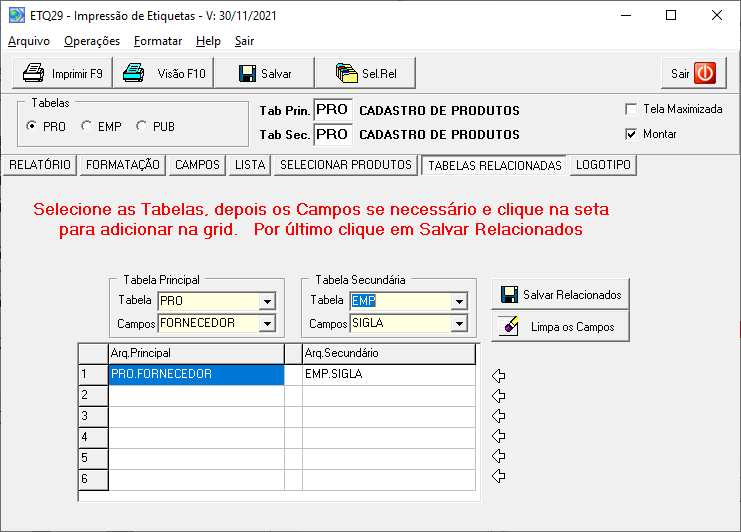Click the left arrow beside grid row 1
This screenshot has width=741, height=532.
coord(499,376)
